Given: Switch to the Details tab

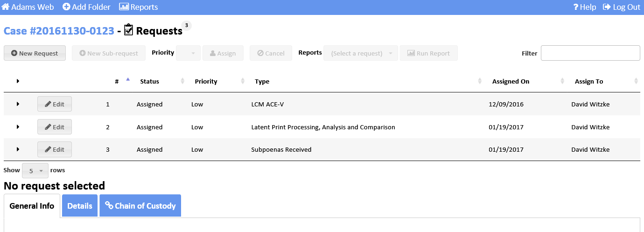Looking at the screenshot, I should (x=79, y=206).
